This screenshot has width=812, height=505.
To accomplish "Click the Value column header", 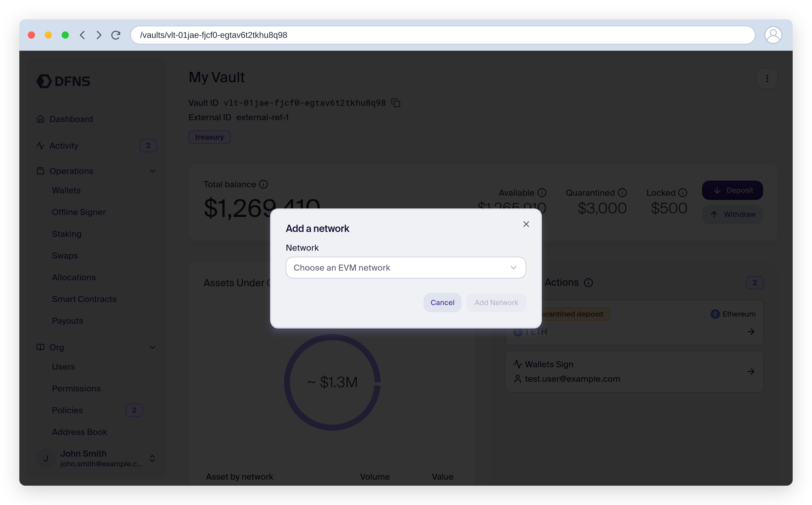I will [442, 477].
